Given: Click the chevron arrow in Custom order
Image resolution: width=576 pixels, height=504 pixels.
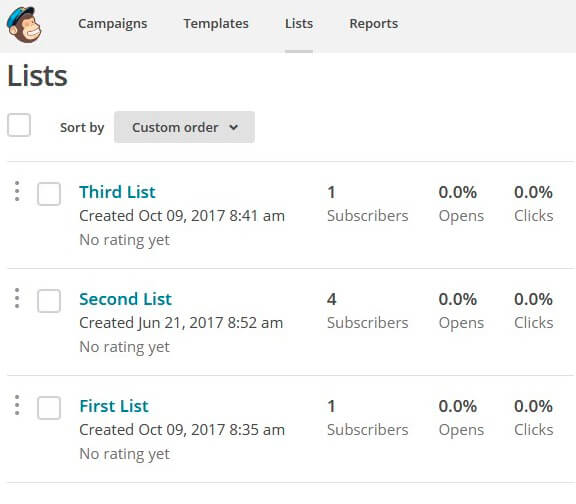Looking at the screenshot, I should click(x=234, y=127).
